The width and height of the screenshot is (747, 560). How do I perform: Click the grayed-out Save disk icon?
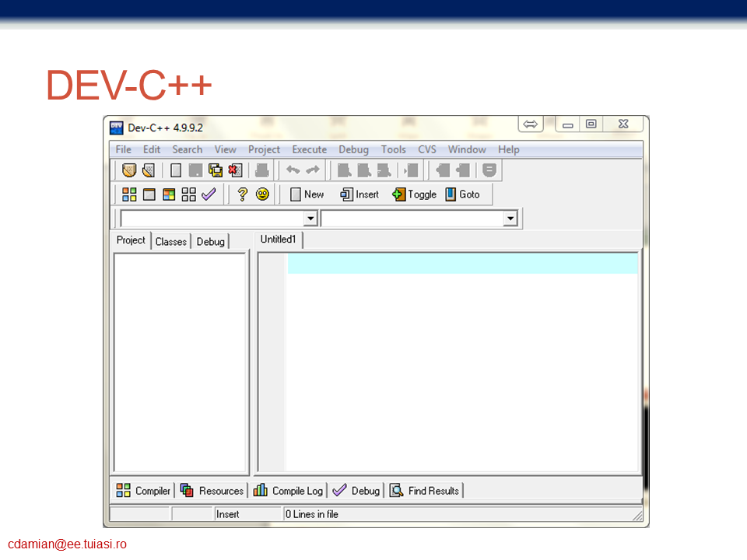click(x=195, y=170)
